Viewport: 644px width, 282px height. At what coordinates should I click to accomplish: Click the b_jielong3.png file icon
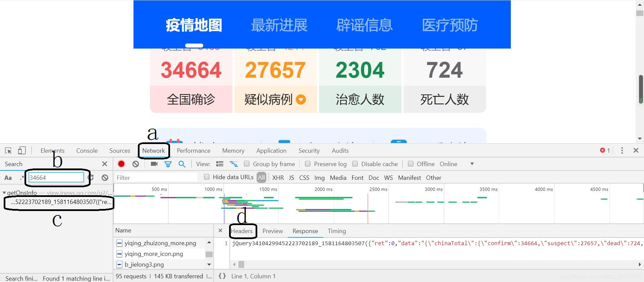[119, 265]
